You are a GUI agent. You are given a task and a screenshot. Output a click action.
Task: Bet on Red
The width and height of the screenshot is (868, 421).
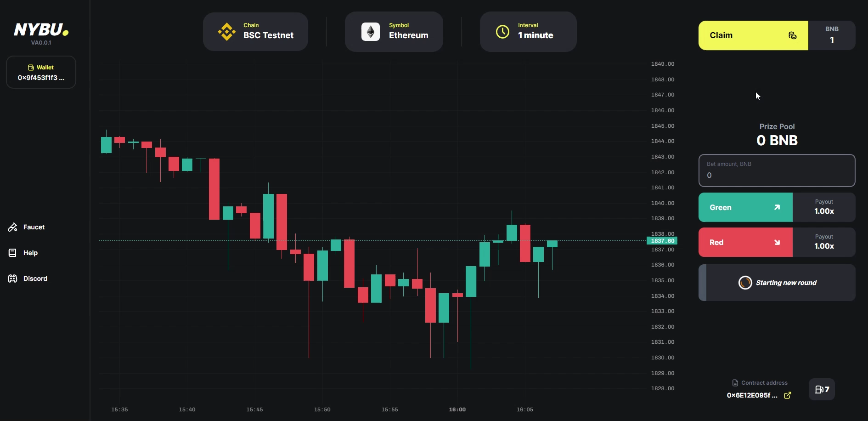745,242
